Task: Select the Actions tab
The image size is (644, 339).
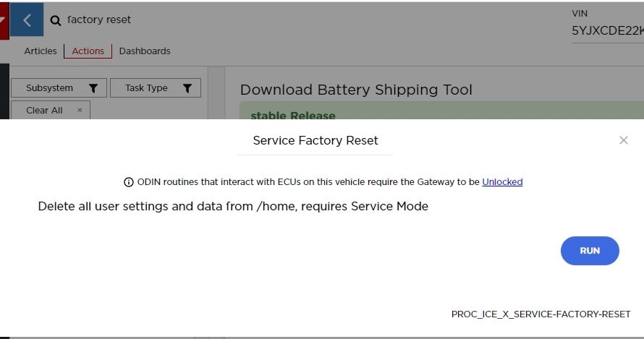Action: pyautogui.click(x=88, y=51)
